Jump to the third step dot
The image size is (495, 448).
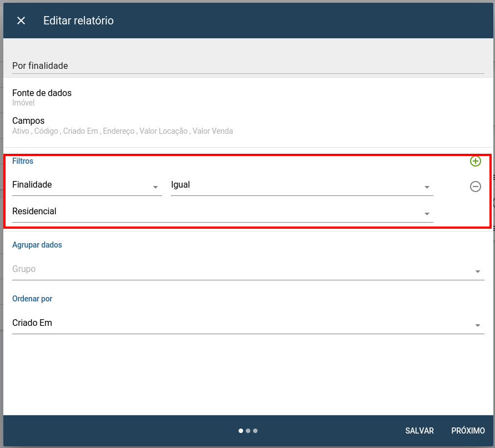(255, 431)
